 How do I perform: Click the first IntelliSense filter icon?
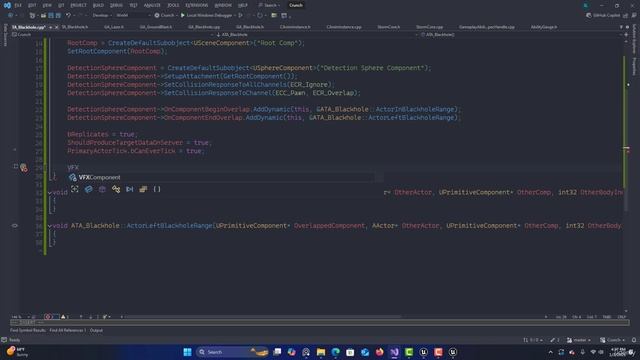pos(75,189)
